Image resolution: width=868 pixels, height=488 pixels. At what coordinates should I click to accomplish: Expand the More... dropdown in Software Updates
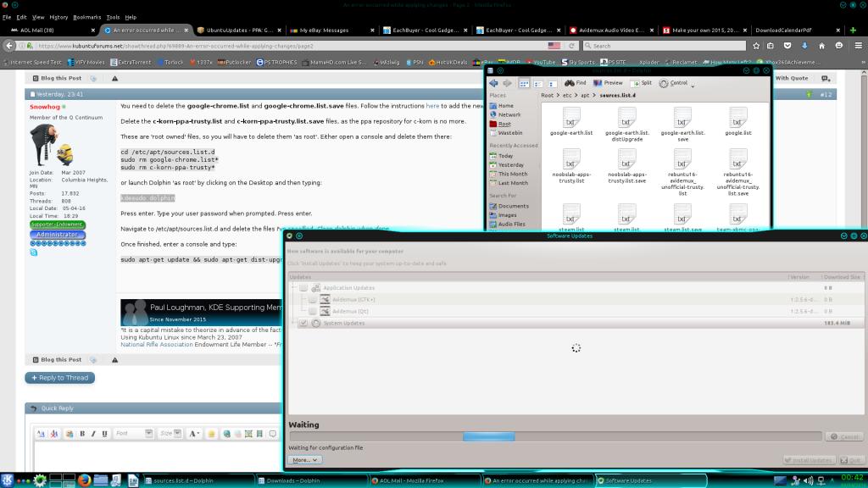[304, 460]
